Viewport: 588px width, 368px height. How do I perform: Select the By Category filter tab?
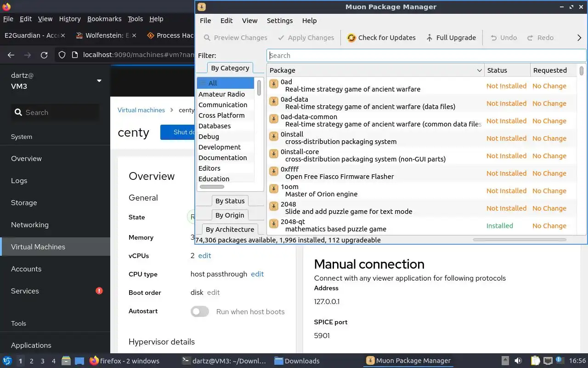coord(230,68)
